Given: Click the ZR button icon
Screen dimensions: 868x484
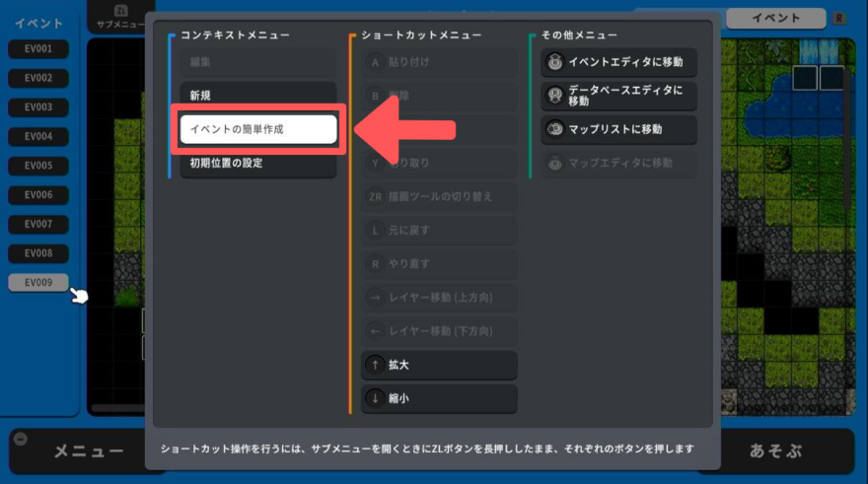Looking at the screenshot, I should (376, 197).
